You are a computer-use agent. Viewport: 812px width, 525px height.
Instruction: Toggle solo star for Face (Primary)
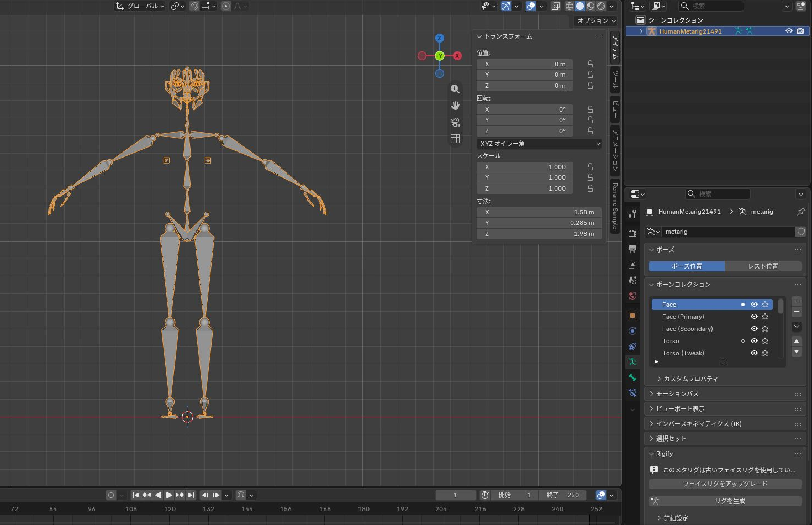click(x=765, y=317)
